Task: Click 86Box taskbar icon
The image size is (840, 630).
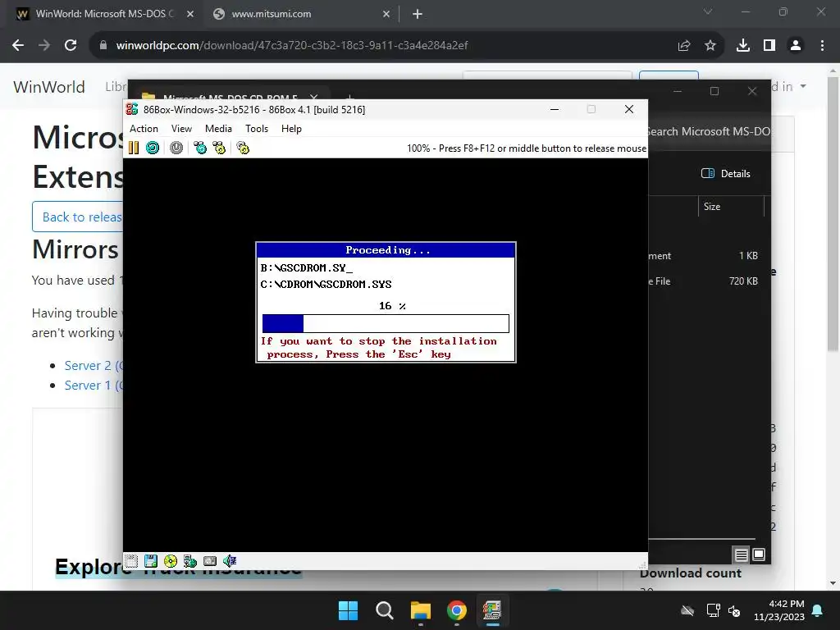Action: click(492, 610)
